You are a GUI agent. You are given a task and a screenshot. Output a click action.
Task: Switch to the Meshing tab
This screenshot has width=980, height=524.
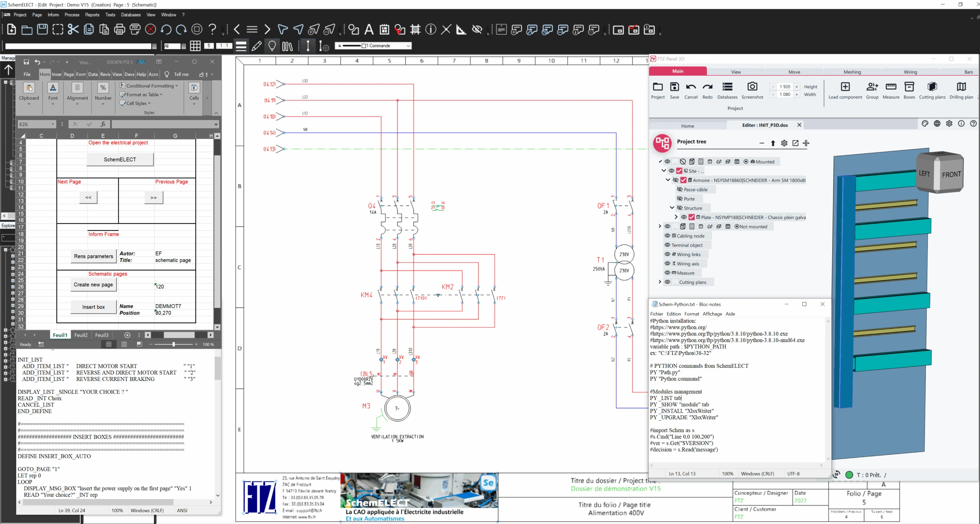click(x=852, y=72)
